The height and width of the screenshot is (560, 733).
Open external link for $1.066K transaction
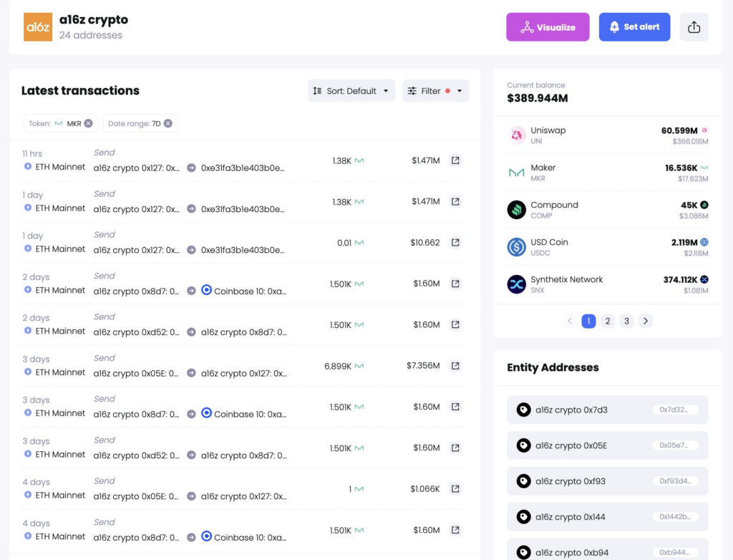pyautogui.click(x=455, y=489)
